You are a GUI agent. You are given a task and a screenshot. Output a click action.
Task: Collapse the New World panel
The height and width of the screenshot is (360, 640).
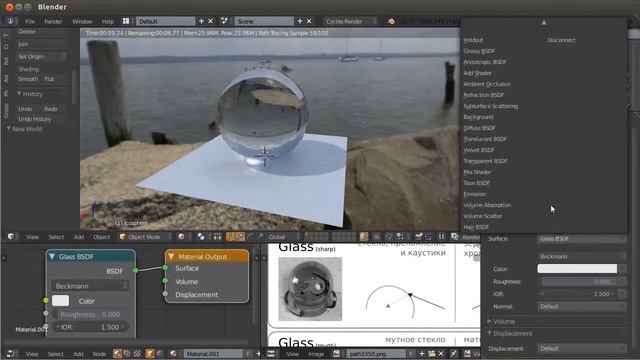click(9, 129)
